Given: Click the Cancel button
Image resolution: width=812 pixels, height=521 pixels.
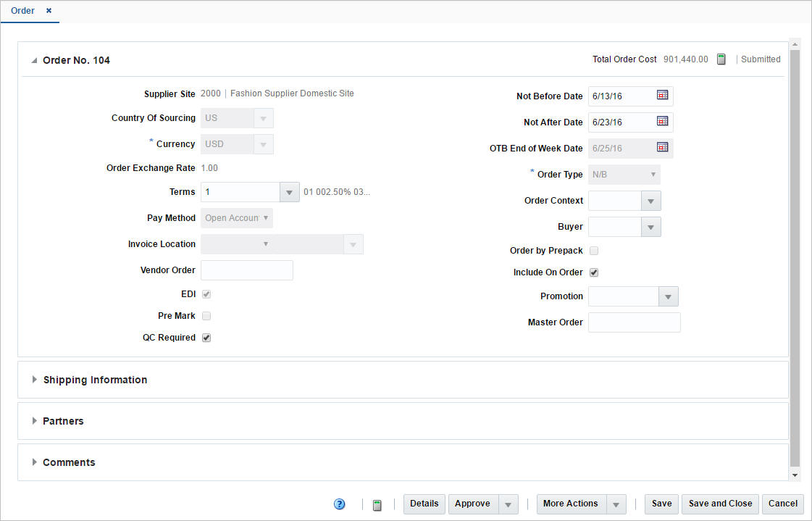Looking at the screenshot, I should click(x=783, y=504).
